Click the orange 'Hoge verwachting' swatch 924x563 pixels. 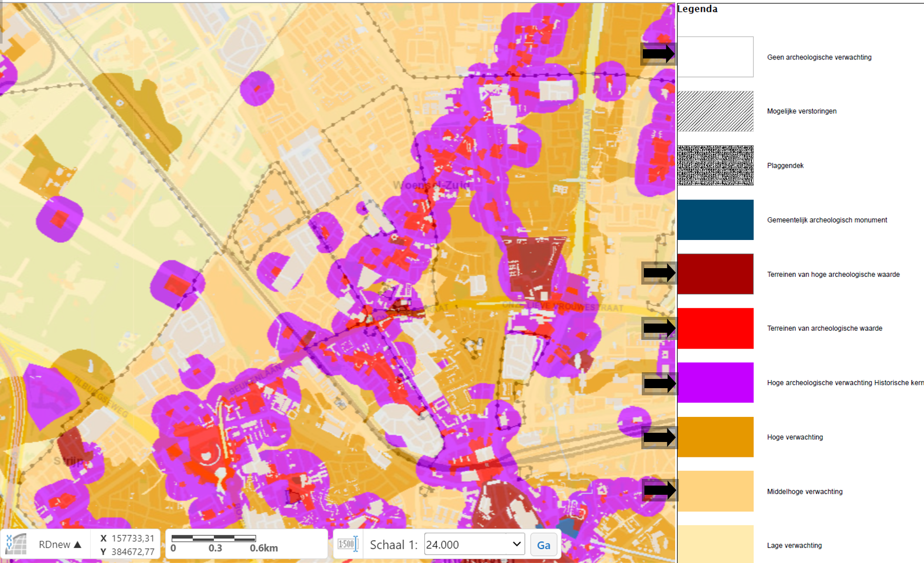(x=715, y=437)
